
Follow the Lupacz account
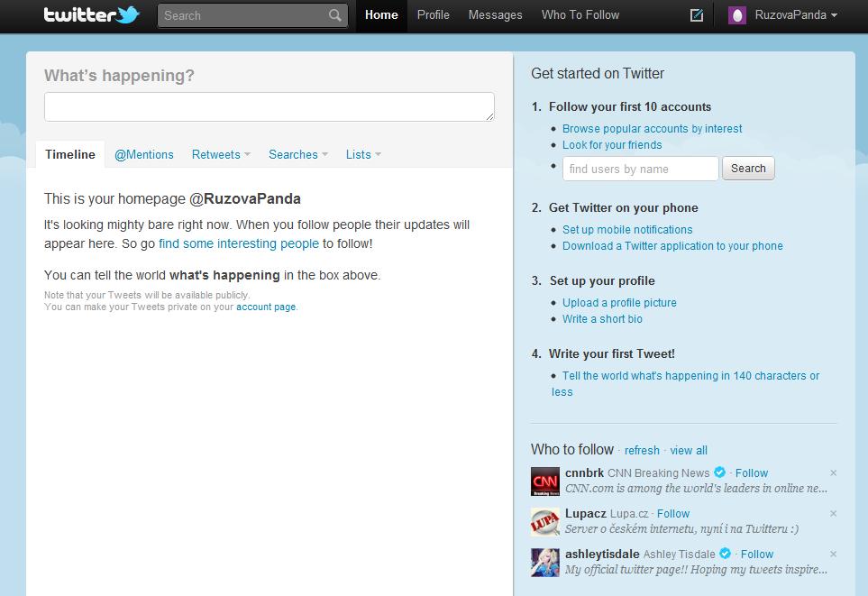[673, 513]
